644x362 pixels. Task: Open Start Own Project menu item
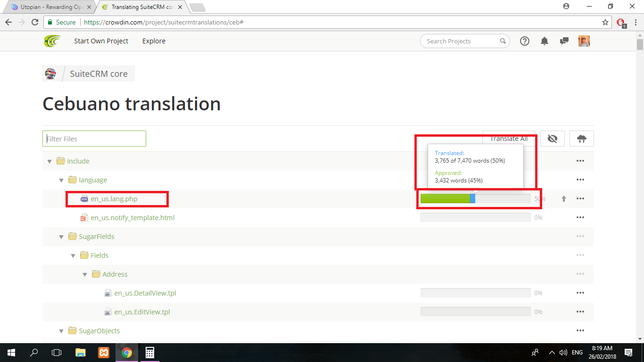click(101, 41)
